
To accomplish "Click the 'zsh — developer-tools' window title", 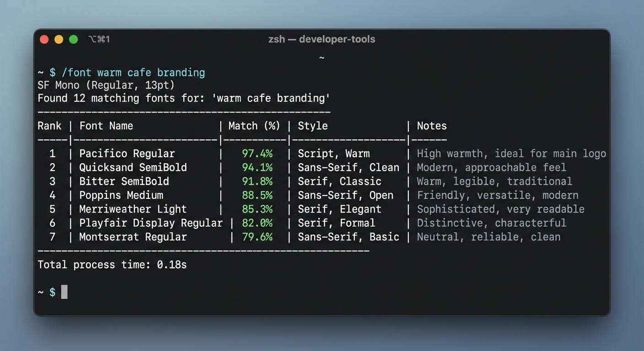I will (322, 39).
